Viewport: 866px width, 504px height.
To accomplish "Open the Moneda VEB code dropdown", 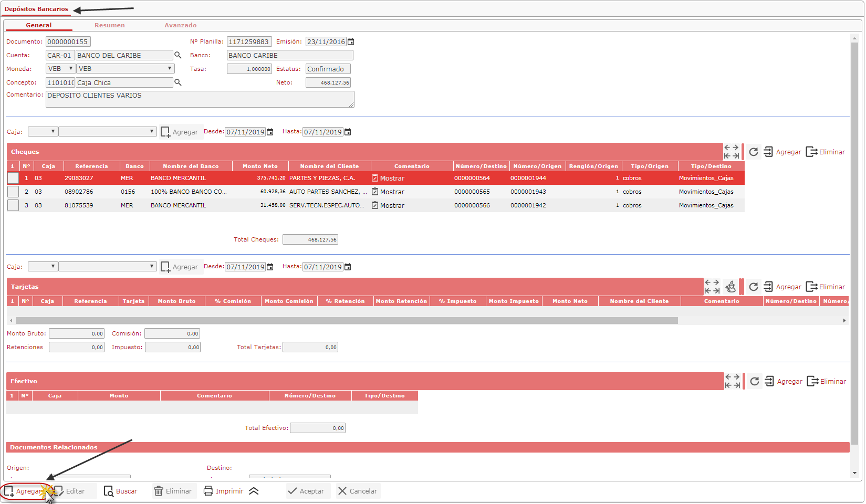I will (60, 69).
